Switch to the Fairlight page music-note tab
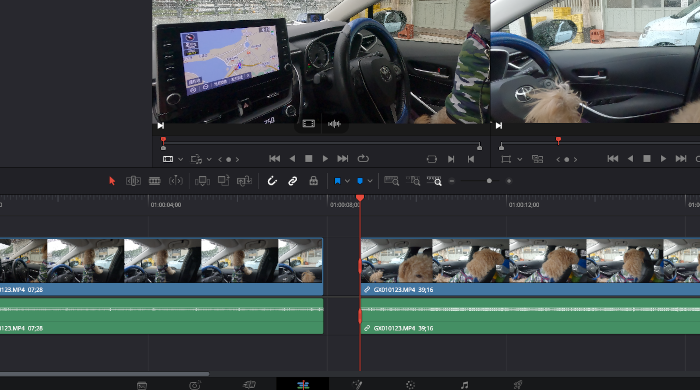700x390 pixels. pyautogui.click(x=464, y=385)
